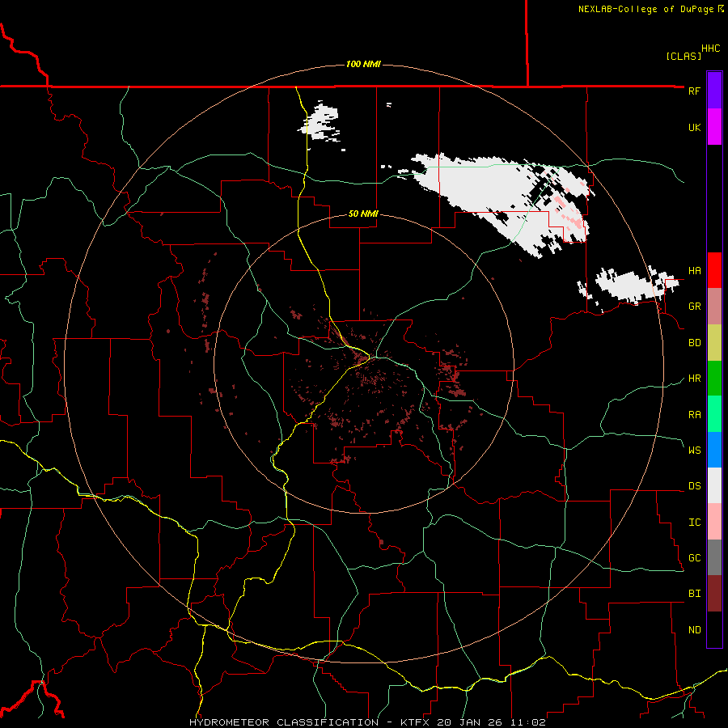728x728 pixels.
Task: Click the HR legend label text
Action: pos(694,379)
